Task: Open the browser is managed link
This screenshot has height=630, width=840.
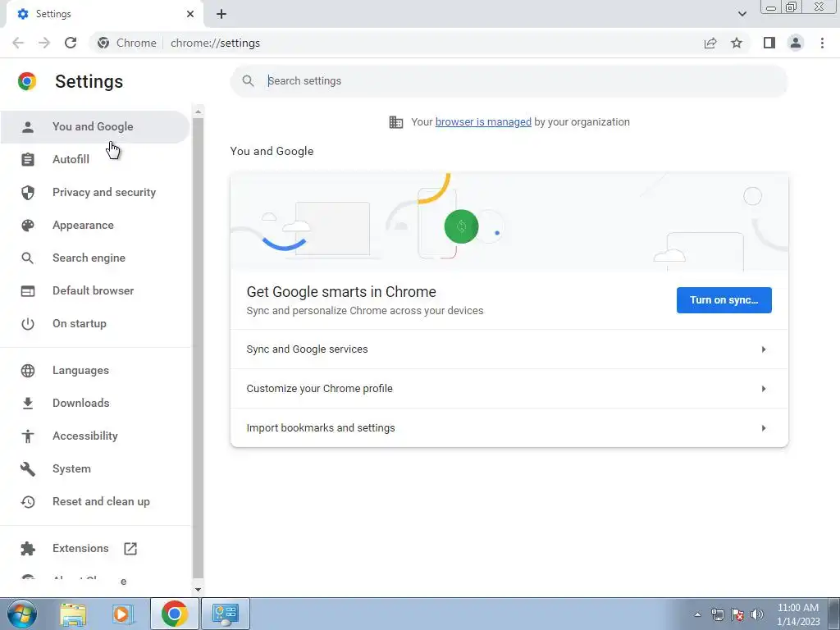Action: tap(483, 122)
